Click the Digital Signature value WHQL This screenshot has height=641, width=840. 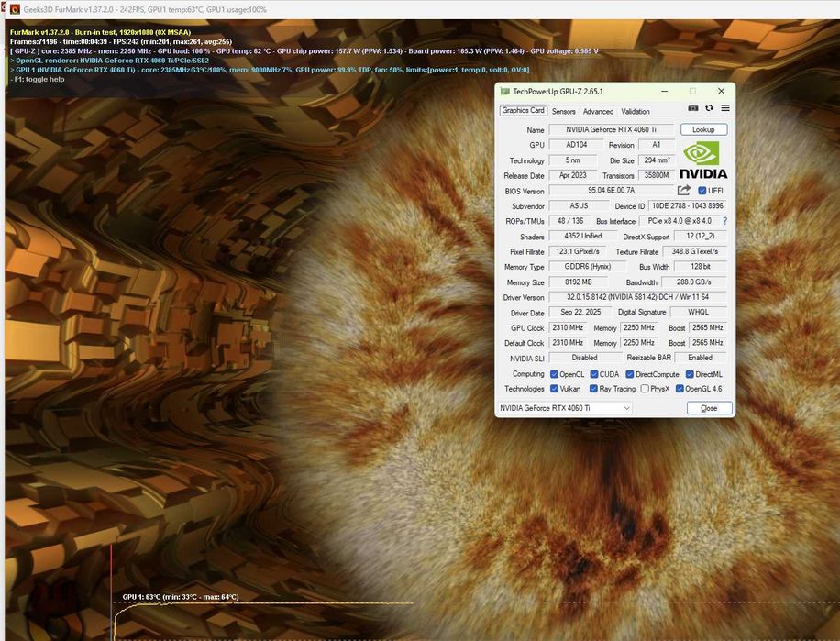pos(699,312)
